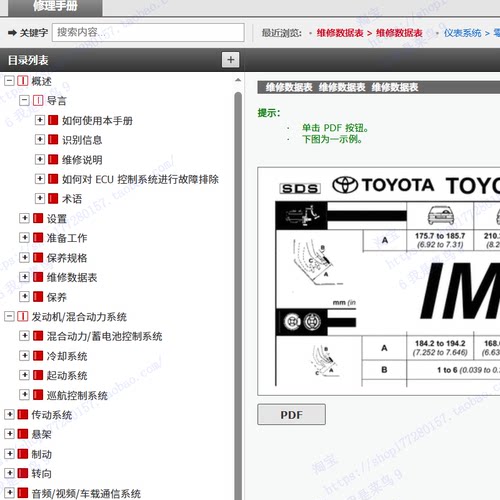
Task: Click the Toyota SDS example image
Action: [x=379, y=282]
